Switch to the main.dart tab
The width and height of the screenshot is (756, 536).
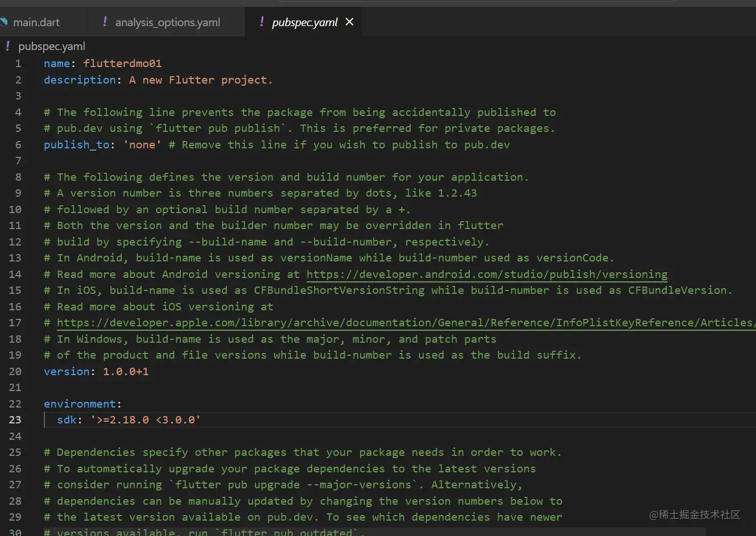click(x=36, y=22)
